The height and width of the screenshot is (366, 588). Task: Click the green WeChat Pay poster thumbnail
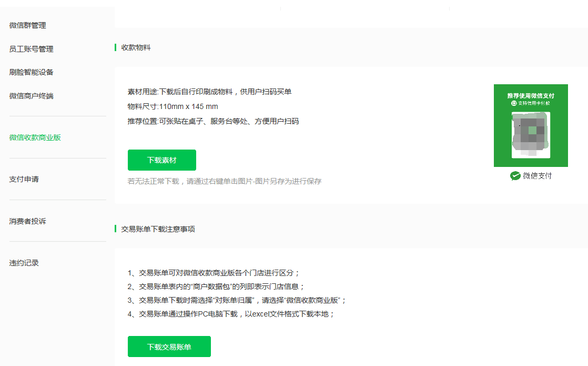531,125
